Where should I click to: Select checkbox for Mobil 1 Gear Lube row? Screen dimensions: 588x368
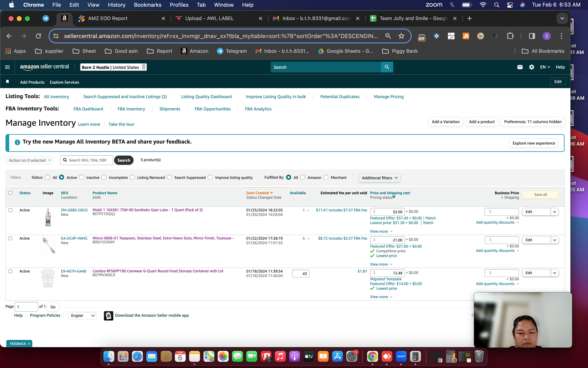10,210
